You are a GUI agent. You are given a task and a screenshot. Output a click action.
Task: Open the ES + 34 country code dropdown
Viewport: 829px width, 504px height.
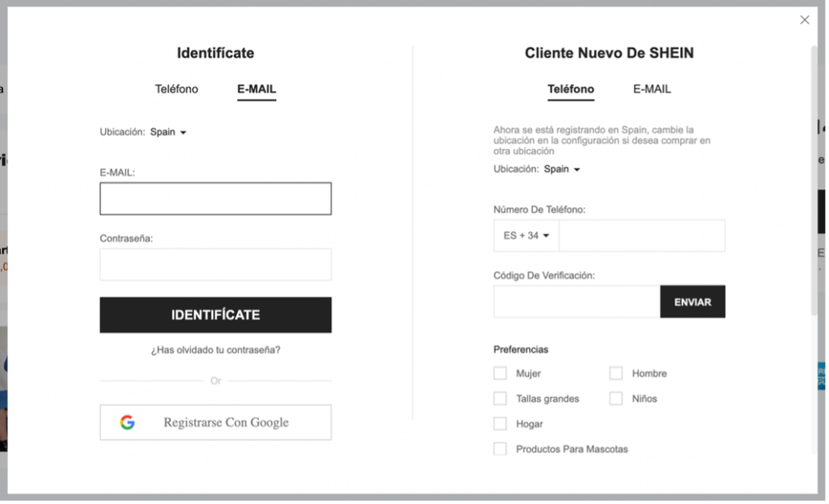tap(526, 236)
